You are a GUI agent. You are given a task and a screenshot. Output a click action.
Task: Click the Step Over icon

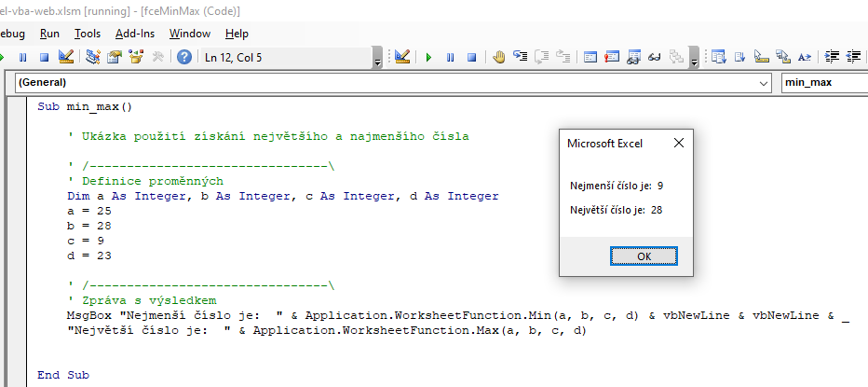coord(541,57)
